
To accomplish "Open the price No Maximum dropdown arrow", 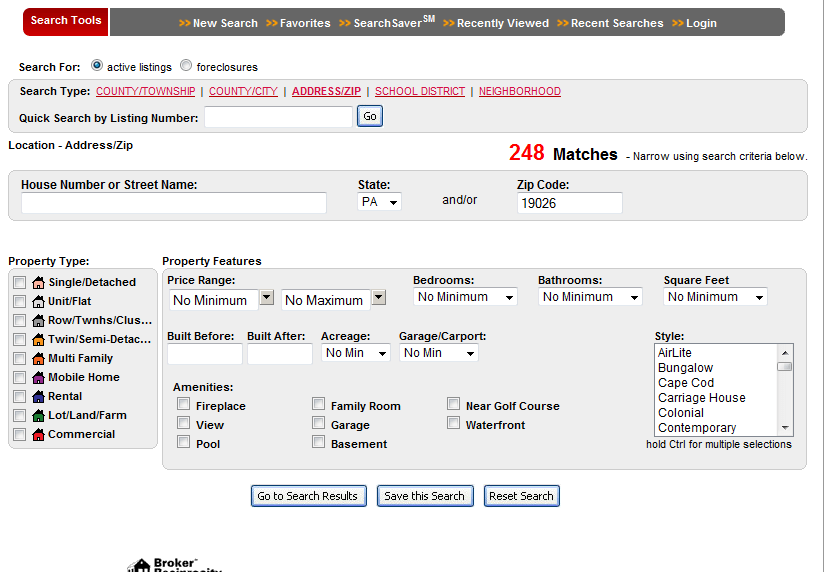I will click(x=379, y=298).
